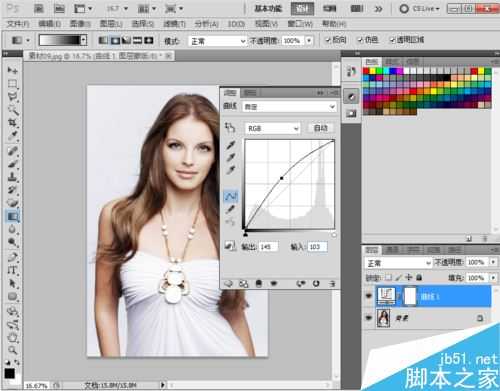
Task: Select the Zoom tool in toolbox
Action: click(13, 350)
